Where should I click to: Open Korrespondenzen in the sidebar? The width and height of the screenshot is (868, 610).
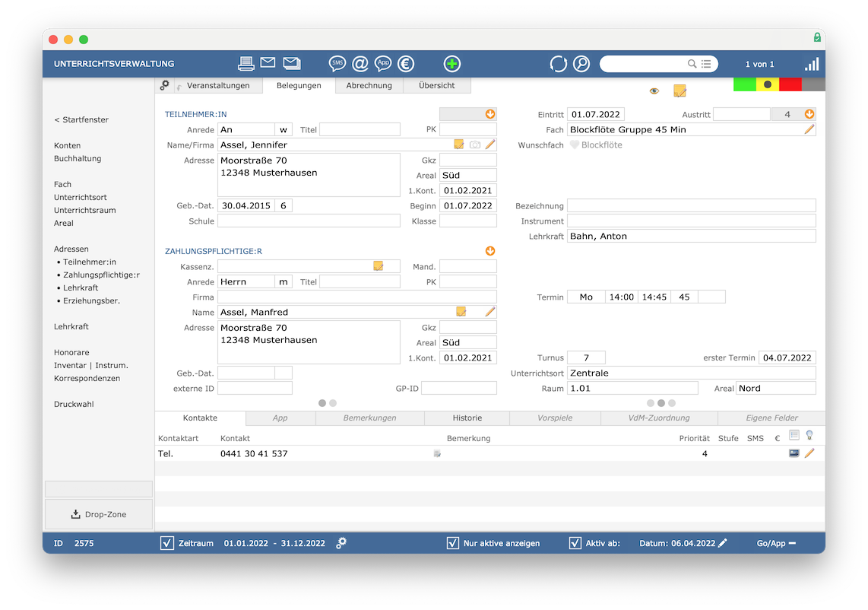click(x=87, y=379)
